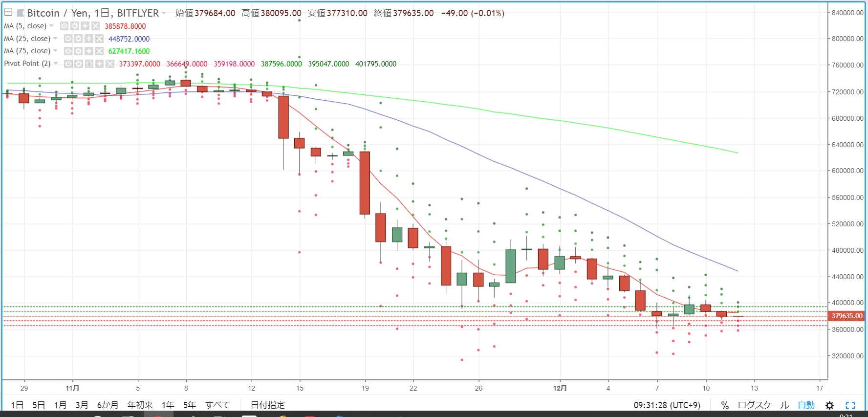Toggle the % percentage scale
This screenshot has width=868, height=417.
[725, 405]
